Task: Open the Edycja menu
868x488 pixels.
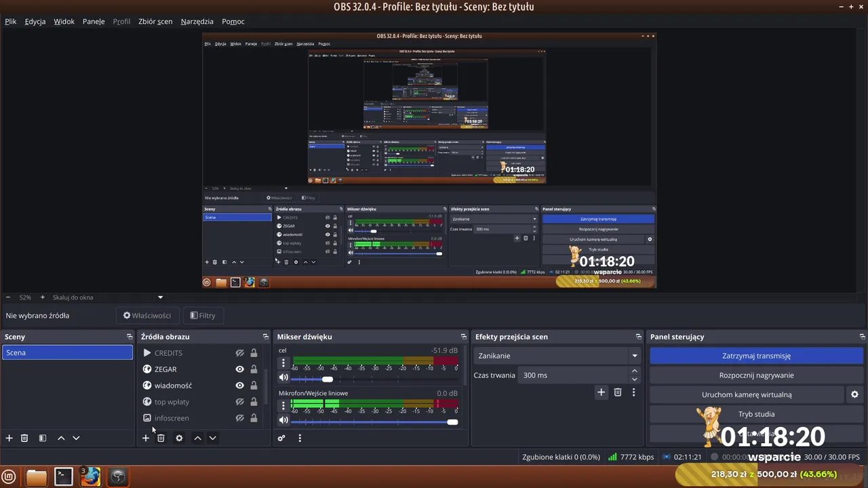Action: click(x=35, y=22)
